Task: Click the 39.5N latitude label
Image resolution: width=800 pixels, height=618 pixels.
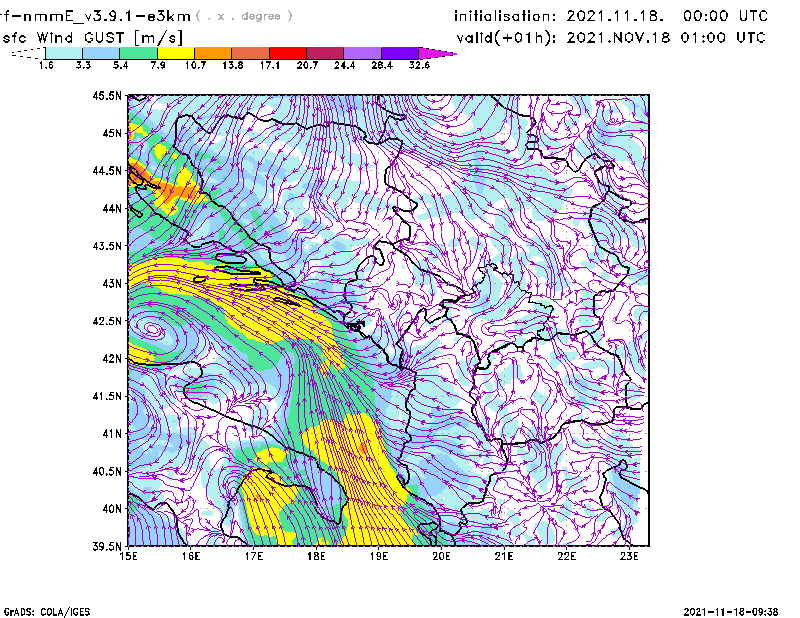Action: click(x=107, y=547)
